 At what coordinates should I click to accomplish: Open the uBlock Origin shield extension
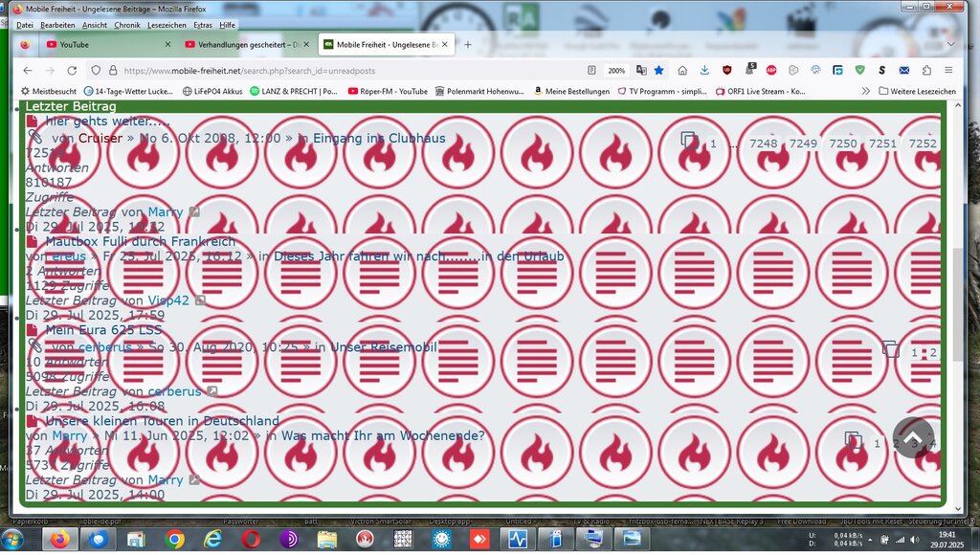(x=727, y=71)
